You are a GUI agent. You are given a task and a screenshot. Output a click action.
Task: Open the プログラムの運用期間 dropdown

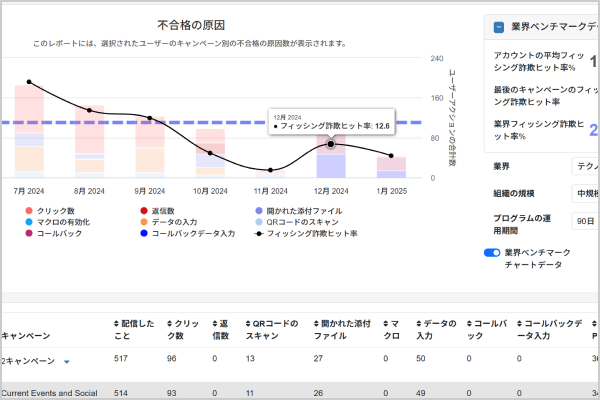(585, 221)
